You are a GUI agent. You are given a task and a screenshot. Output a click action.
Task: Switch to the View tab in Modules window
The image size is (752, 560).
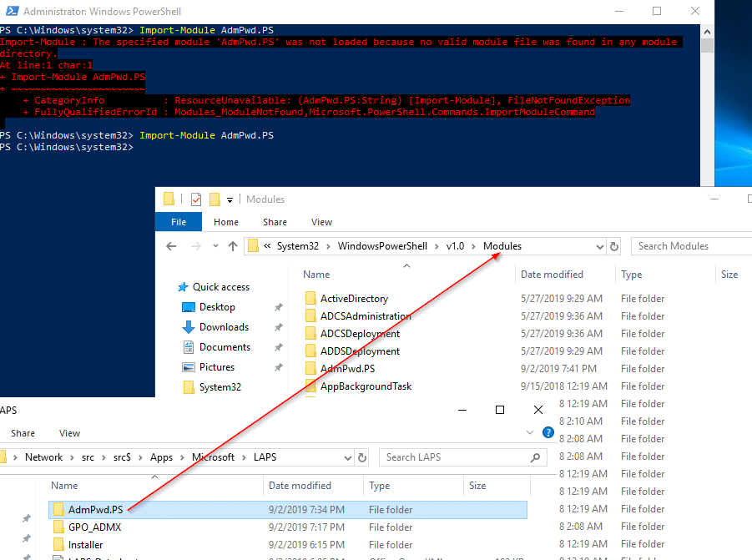(321, 221)
